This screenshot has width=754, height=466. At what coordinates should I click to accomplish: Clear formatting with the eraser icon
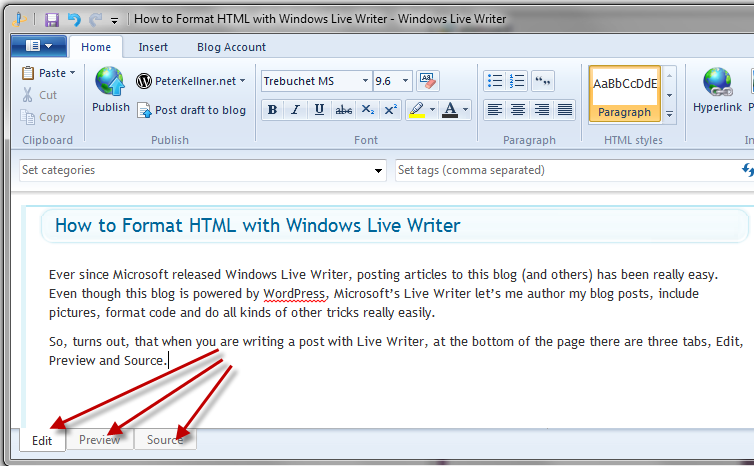click(427, 81)
